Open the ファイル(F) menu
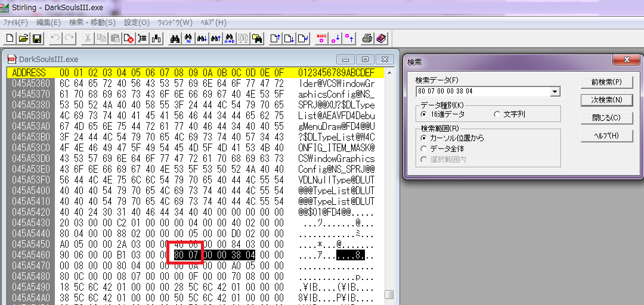Screen dimensions: 644x305 point(16,23)
